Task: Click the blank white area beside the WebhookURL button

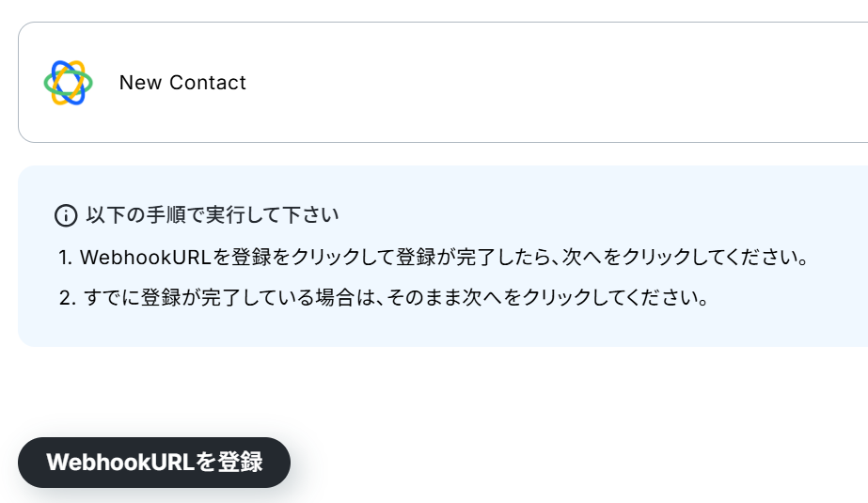Action: pyautogui.click(x=564, y=463)
